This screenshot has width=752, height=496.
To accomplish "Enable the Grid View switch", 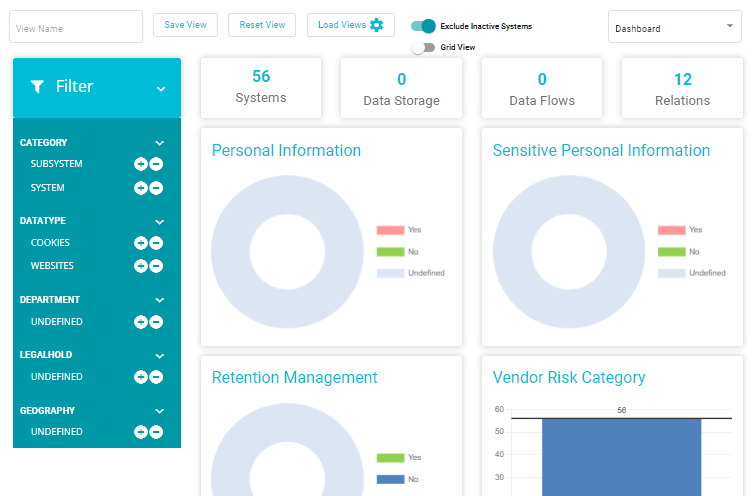I will [423, 47].
